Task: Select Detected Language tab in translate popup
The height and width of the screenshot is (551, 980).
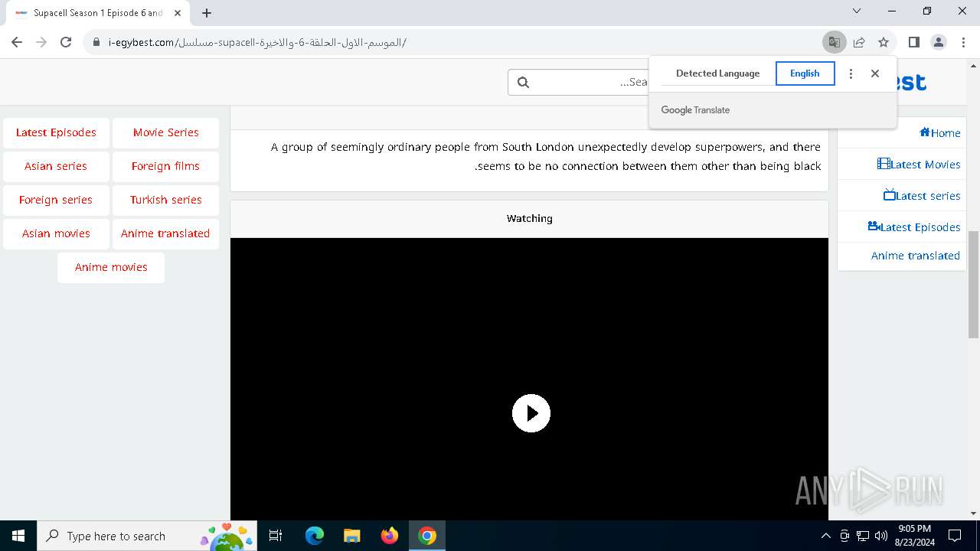Action: [717, 73]
